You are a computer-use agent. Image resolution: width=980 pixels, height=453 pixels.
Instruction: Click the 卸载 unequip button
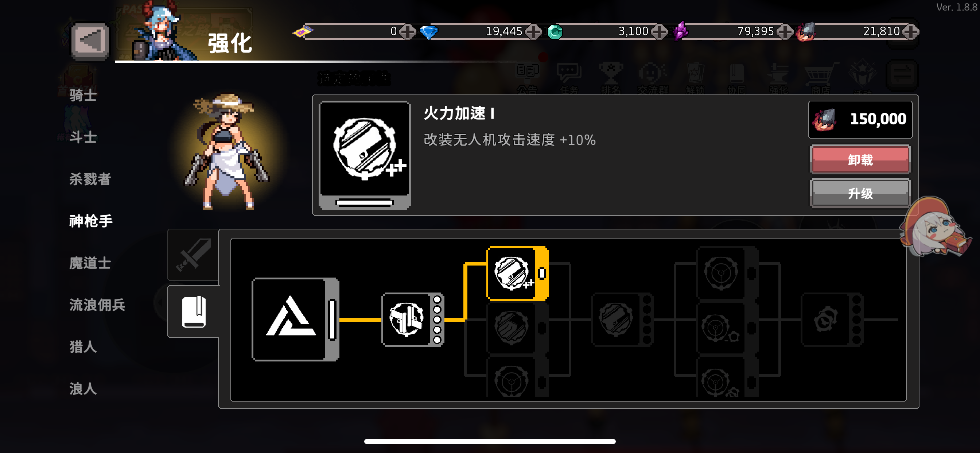coord(860,160)
